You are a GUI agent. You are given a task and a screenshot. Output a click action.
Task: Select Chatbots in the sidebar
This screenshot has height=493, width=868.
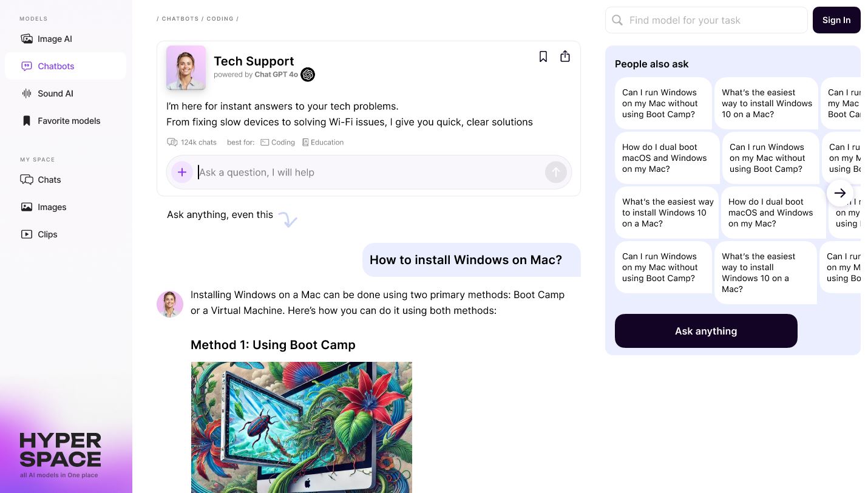pos(56,66)
